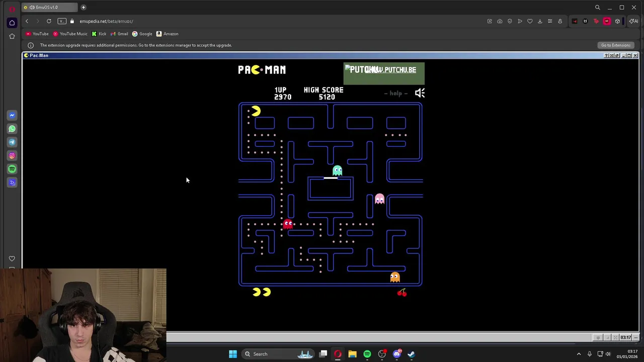The image size is (644, 362).
Task: Open the send / flow arrow icon
Action: pyautogui.click(x=520, y=21)
